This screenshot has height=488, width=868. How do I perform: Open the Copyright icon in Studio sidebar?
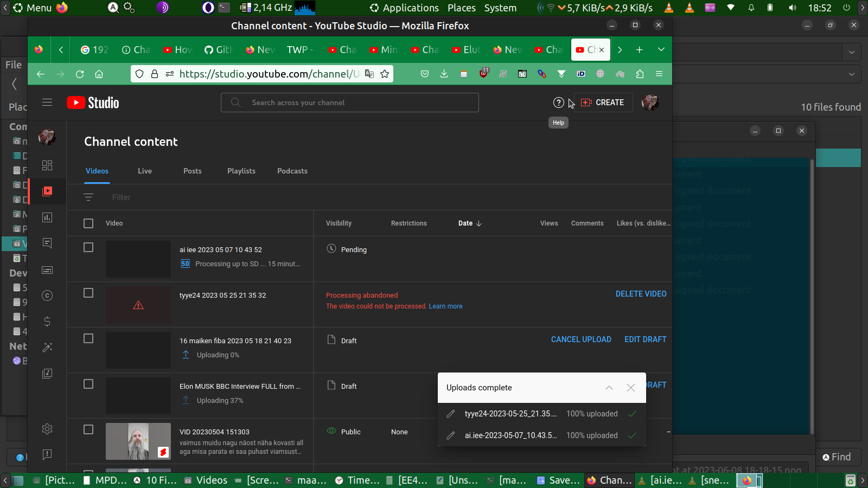pos(47,296)
